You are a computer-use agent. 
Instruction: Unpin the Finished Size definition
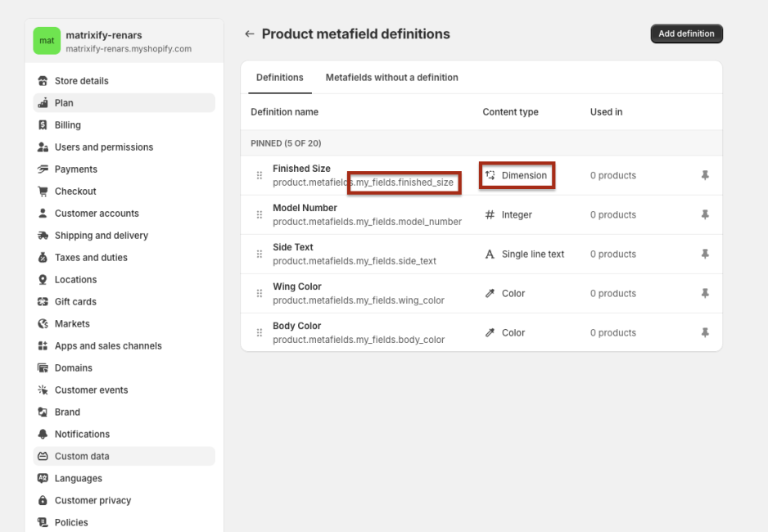(705, 175)
